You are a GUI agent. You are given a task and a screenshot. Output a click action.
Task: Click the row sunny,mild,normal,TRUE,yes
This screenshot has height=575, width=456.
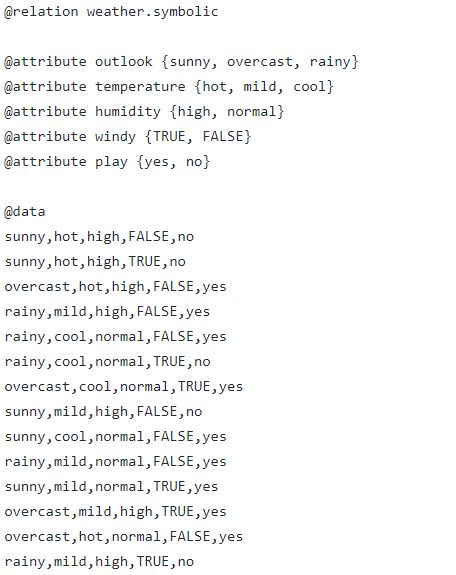111,487
